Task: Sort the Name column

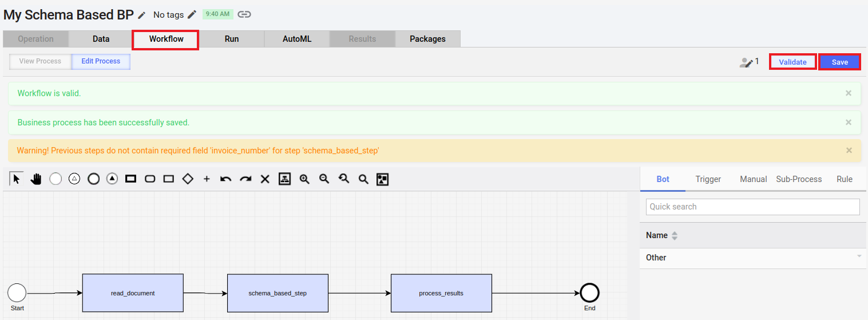Action: point(674,235)
